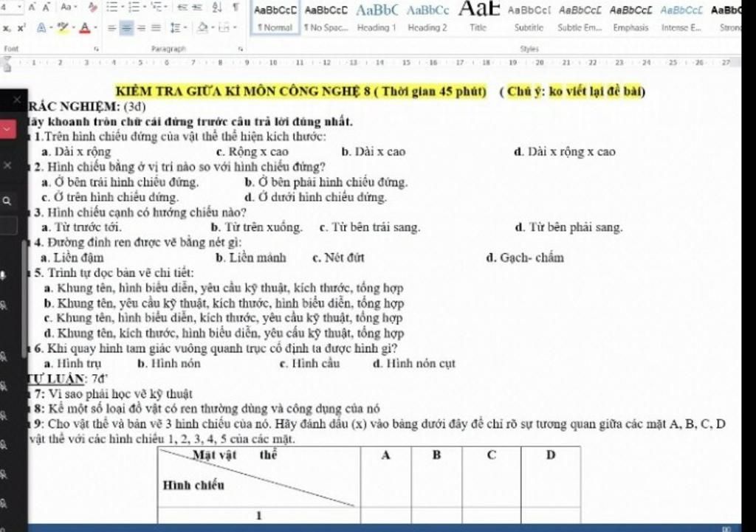Viewport: 756px width, 532px height.
Task: Click the highlighted title 'KIỂM TRA GIỮA KÌ MÔN CÔNG NGHỆ 8'
Action: tap(244, 91)
